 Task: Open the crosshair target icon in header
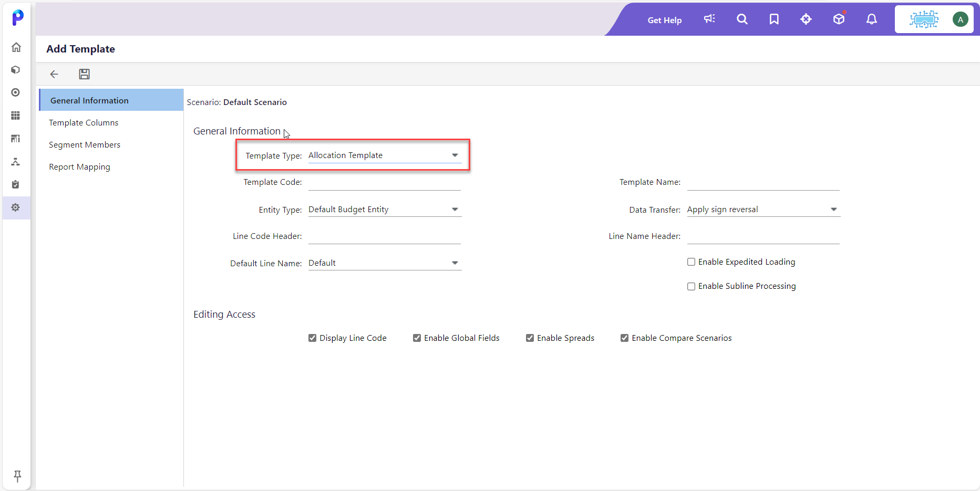click(806, 19)
